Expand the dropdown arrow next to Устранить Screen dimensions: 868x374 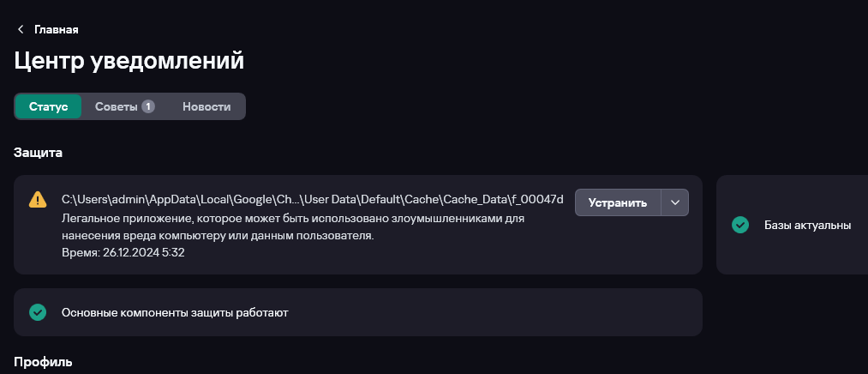tap(675, 202)
